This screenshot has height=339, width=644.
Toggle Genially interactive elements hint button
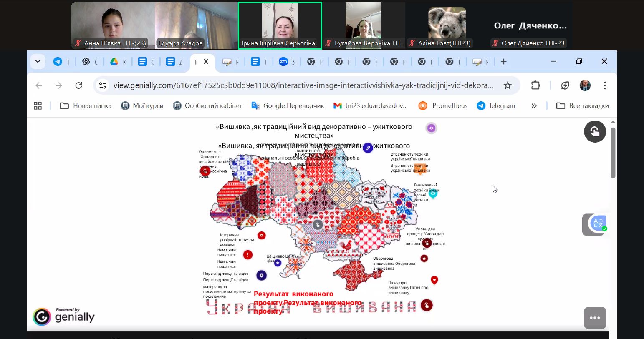[595, 132]
